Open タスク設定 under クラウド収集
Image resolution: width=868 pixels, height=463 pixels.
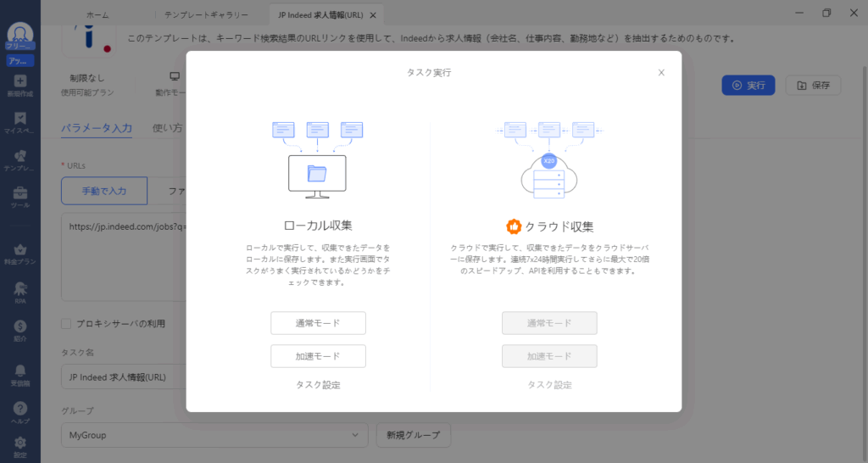[x=549, y=385]
